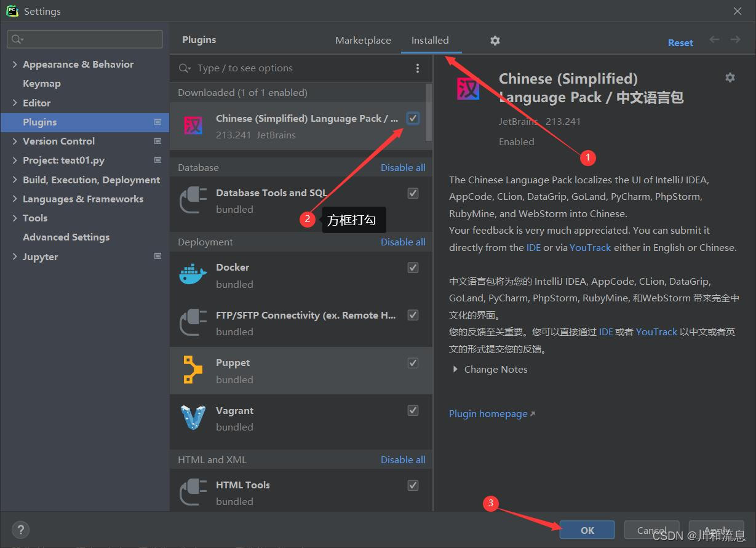Click the FTP/SFTP Connectivity plug icon
The width and height of the screenshot is (756, 548).
[193, 323]
